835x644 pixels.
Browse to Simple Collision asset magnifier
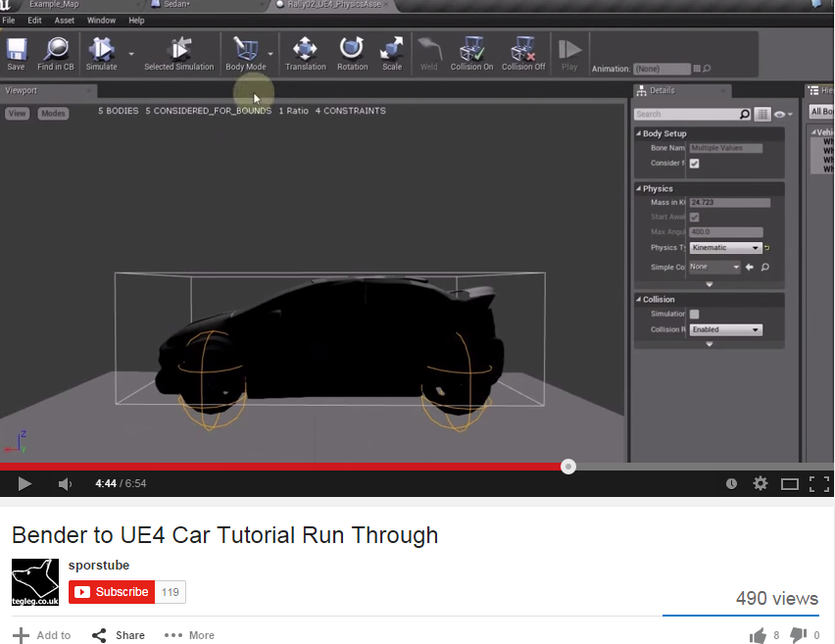765,267
